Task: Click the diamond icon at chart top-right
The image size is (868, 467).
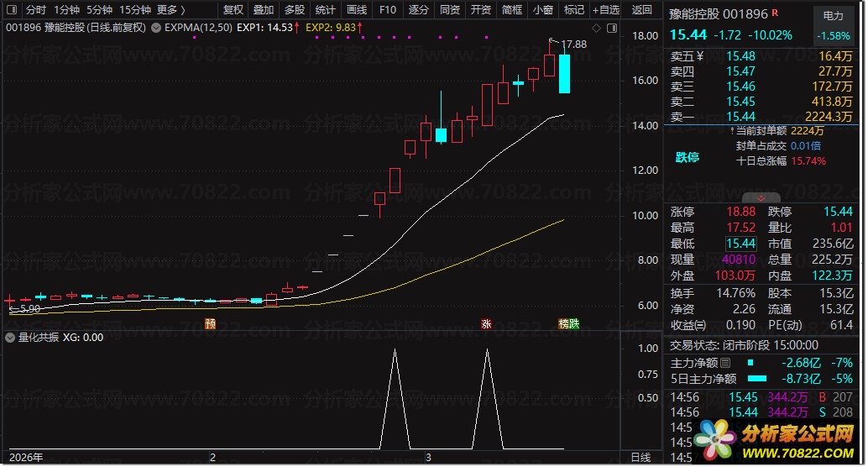Action: (596, 29)
